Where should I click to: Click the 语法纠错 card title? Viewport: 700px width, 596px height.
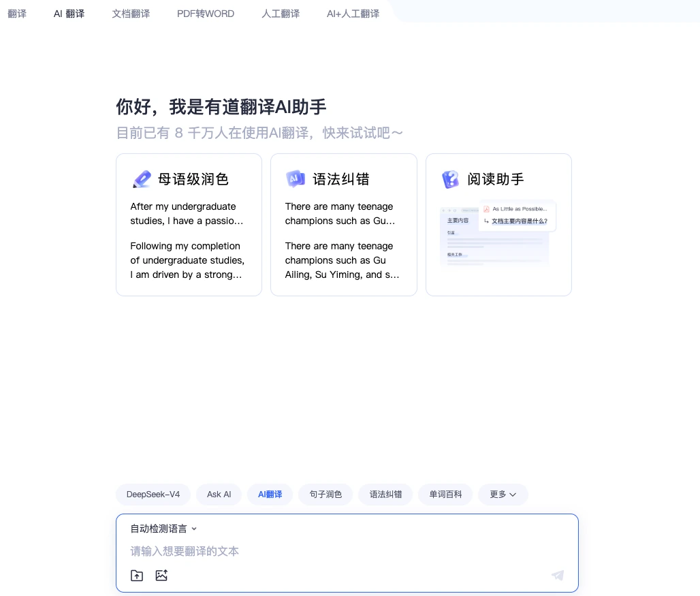tap(341, 179)
